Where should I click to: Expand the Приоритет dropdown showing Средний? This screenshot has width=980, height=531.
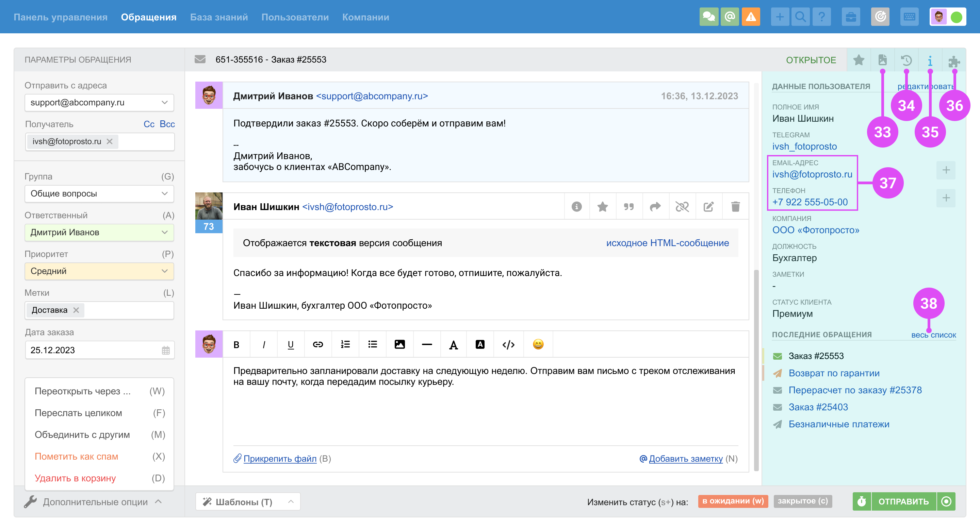point(99,271)
